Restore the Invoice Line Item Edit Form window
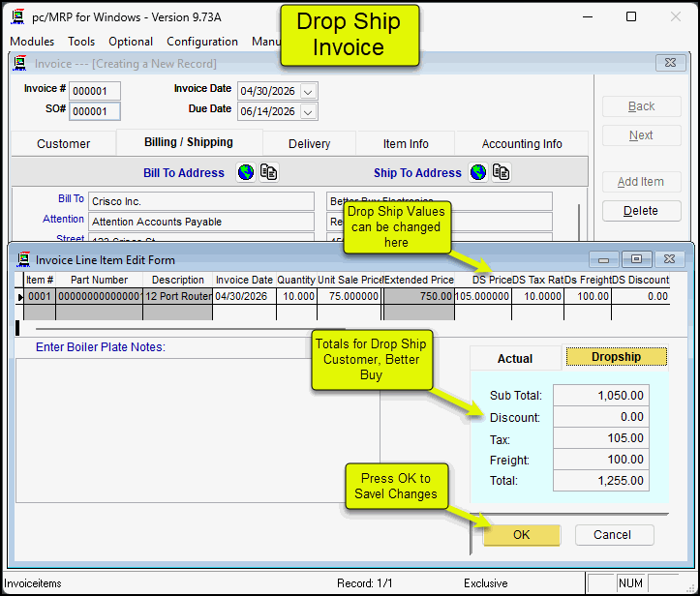This screenshot has height=596, width=700. (637, 259)
